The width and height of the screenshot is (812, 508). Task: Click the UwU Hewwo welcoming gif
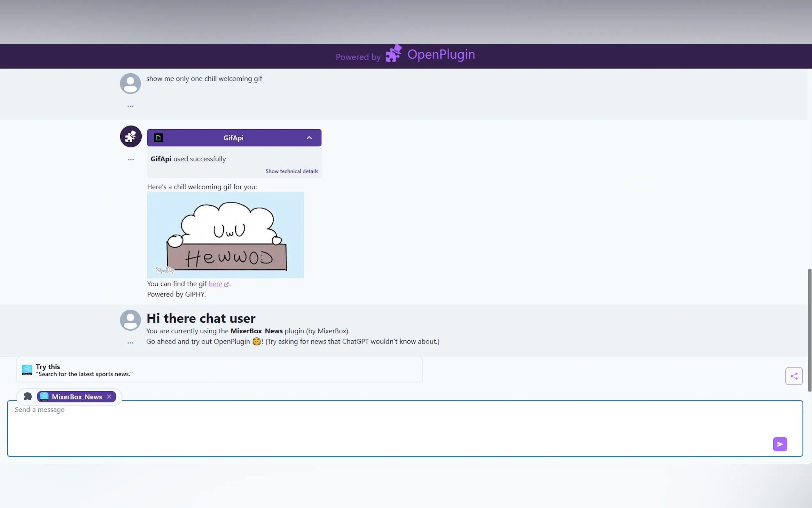coord(225,234)
